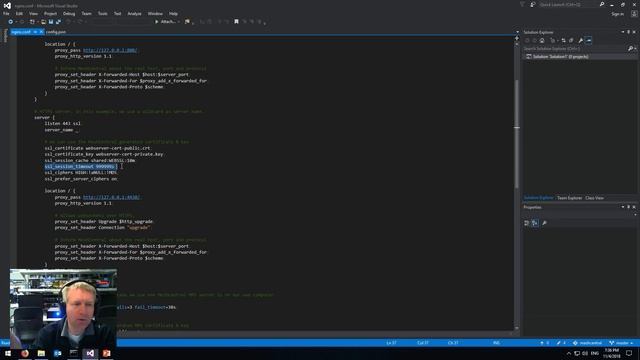Viewport: 640px width, 360px height.
Task: Open the File menu
Action: click(x=6, y=13)
